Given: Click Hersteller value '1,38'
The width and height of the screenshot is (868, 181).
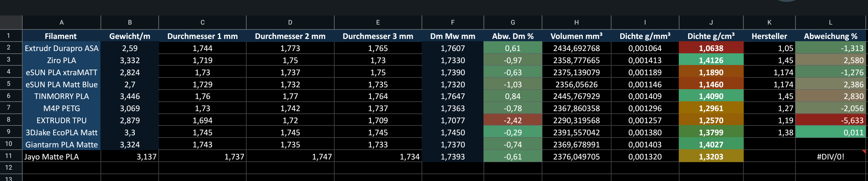Looking at the screenshot, I should click(769, 132).
